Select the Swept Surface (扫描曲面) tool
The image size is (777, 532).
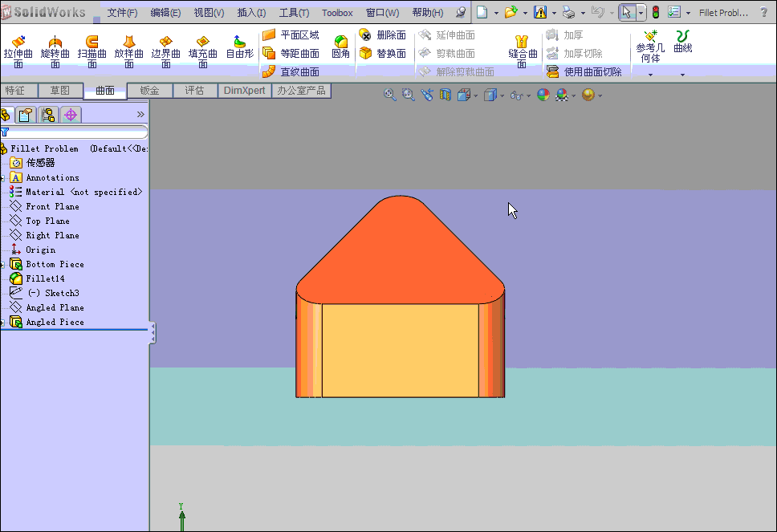click(x=92, y=51)
